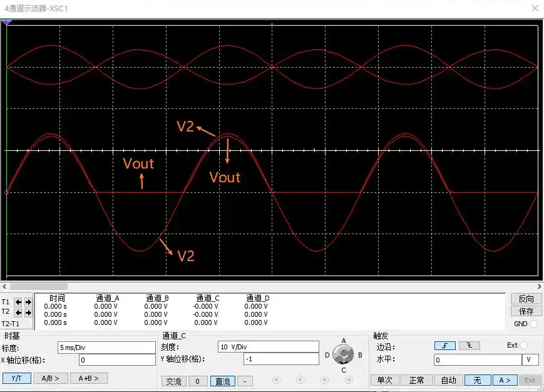Select 无 (none) trigger mode

coord(478,380)
